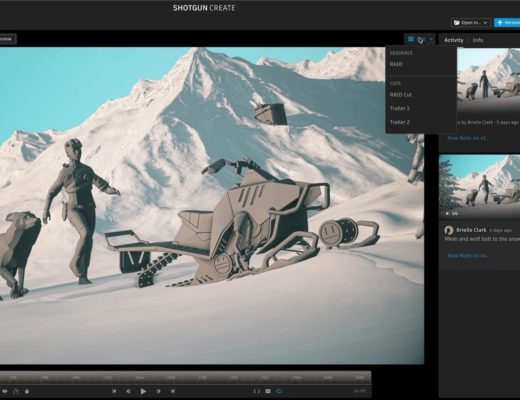Click the 'New Note on v...' link under Brielle's comment
Image resolution: width=520 pixels, height=400 pixels.
[468, 255]
